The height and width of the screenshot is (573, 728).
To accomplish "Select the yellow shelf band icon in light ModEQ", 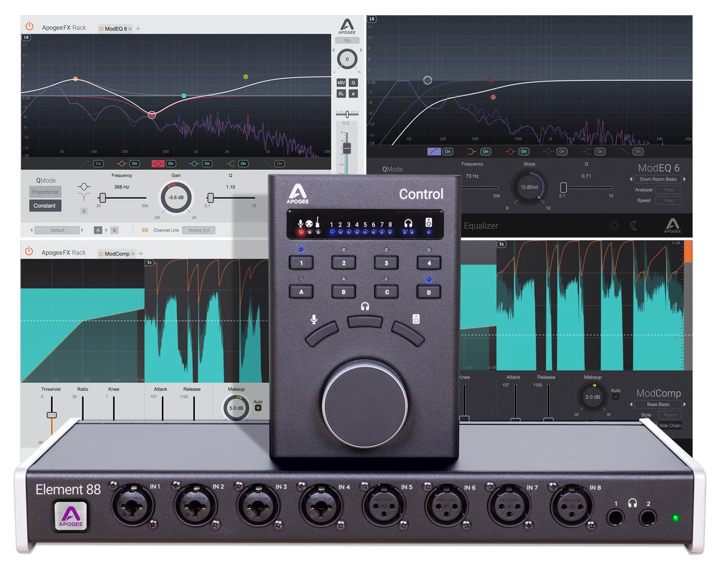I will click(x=231, y=163).
